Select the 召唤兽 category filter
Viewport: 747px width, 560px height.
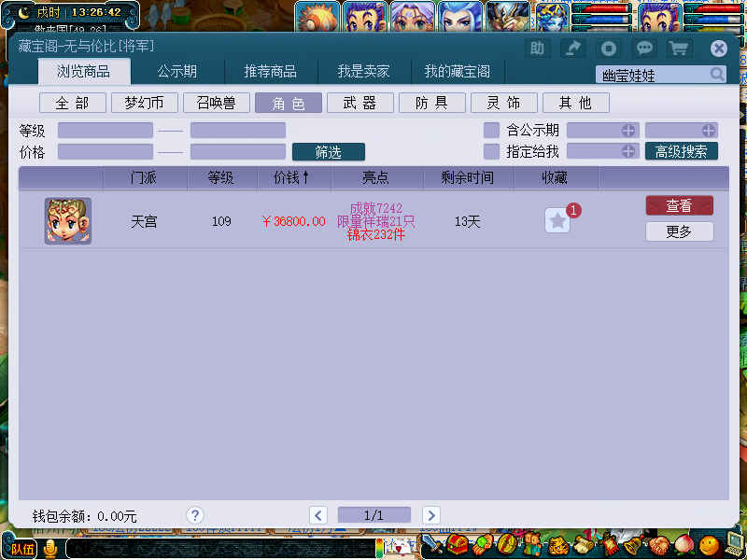click(x=217, y=103)
